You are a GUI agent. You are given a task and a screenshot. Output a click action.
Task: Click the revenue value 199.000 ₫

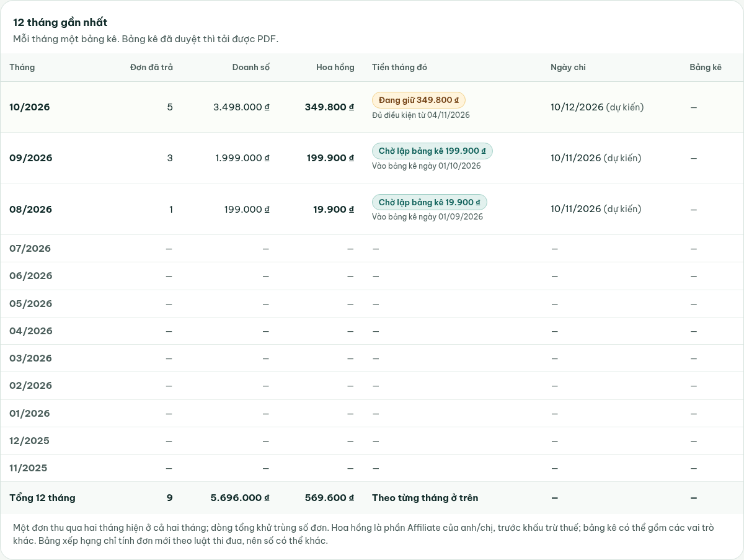[247, 210]
